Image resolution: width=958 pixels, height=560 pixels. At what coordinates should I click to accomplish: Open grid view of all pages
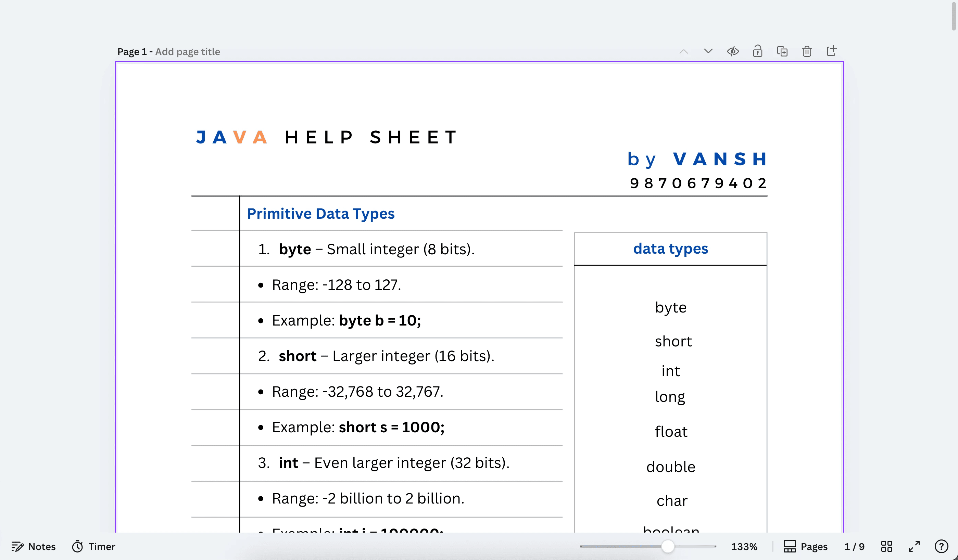point(886,546)
